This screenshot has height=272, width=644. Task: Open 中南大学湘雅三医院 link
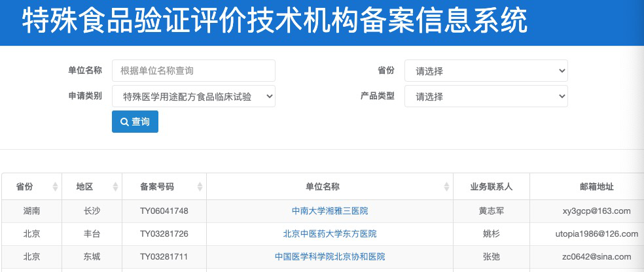(330, 211)
